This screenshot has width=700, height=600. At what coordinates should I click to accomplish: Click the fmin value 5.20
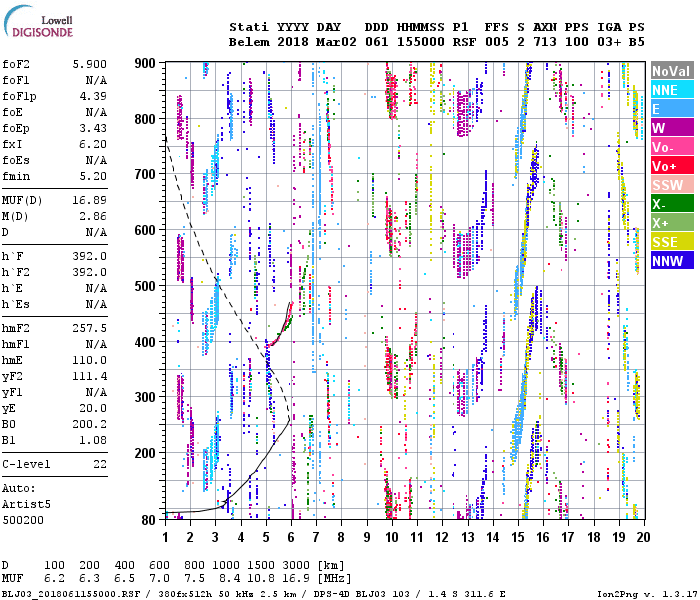93,176
